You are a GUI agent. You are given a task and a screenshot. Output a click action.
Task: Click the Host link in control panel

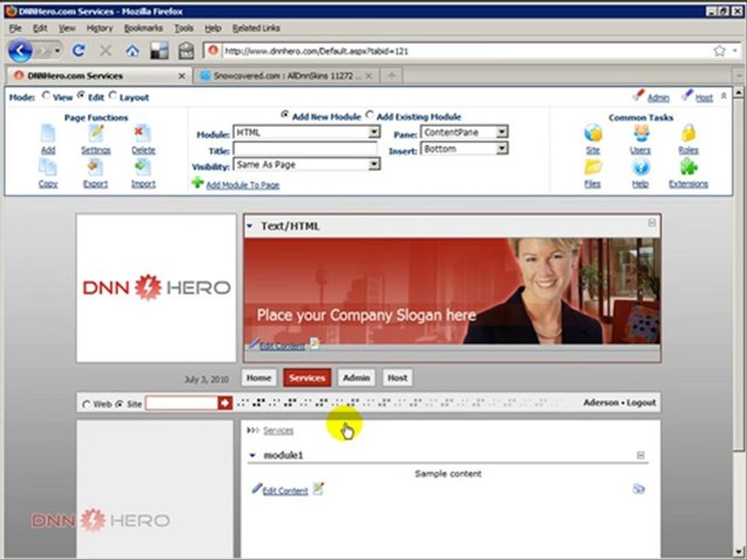(704, 98)
